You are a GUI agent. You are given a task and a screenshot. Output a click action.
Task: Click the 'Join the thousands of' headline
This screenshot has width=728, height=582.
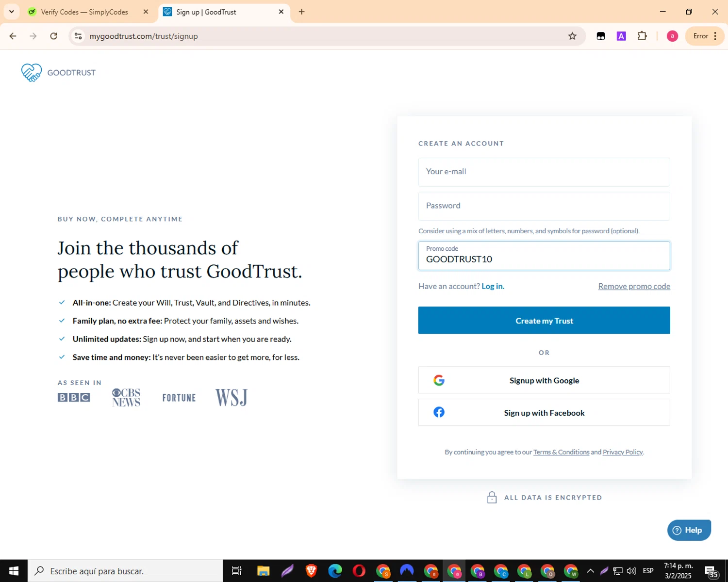148,248
